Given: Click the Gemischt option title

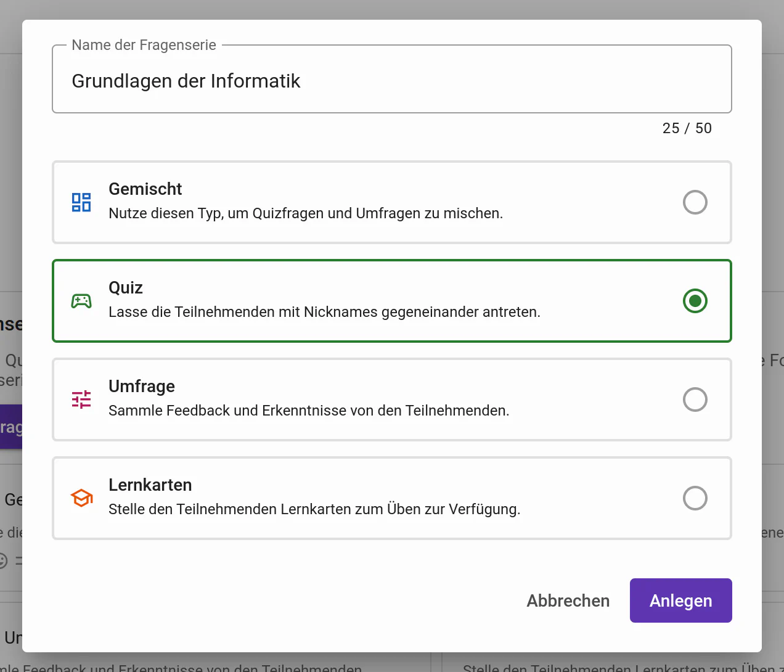Looking at the screenshot, I should [145, 189].
